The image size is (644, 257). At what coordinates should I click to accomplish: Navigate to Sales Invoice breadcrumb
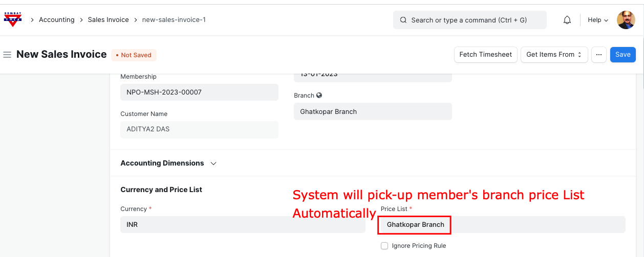pos(108,20)
